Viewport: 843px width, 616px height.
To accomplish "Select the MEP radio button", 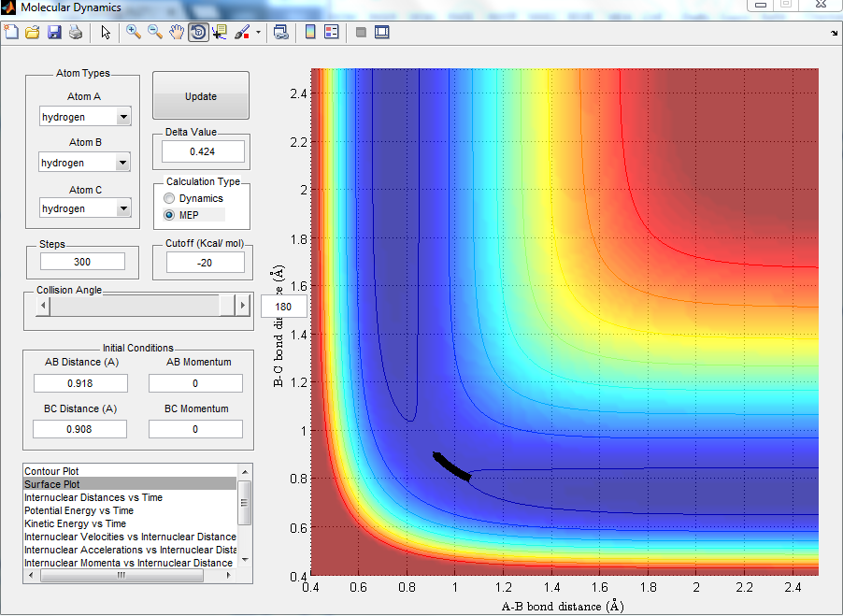I will [169, 215].
